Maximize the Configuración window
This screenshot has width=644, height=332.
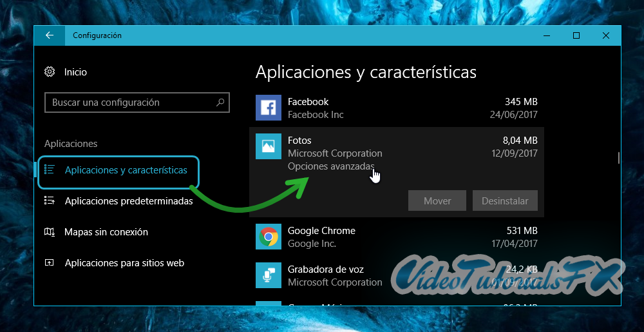tap(576, 35)
